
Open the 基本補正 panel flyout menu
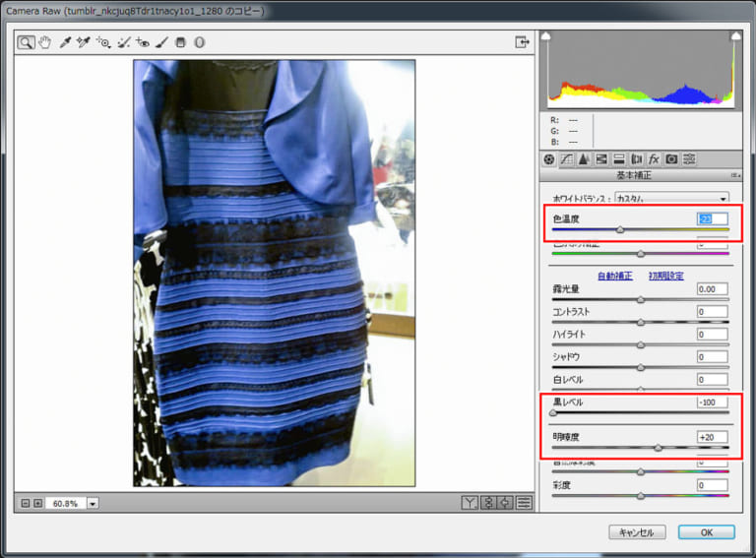pyautogui.click(x=733, y=175)
